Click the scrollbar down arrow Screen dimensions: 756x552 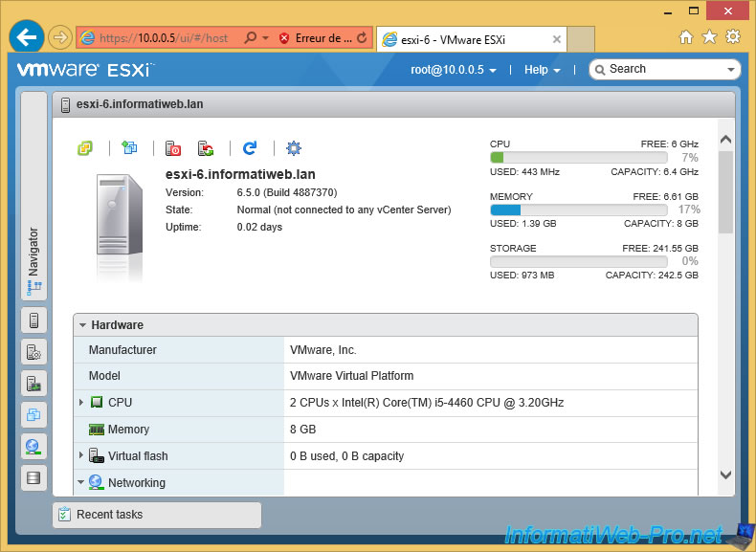(x=725, y=475)
